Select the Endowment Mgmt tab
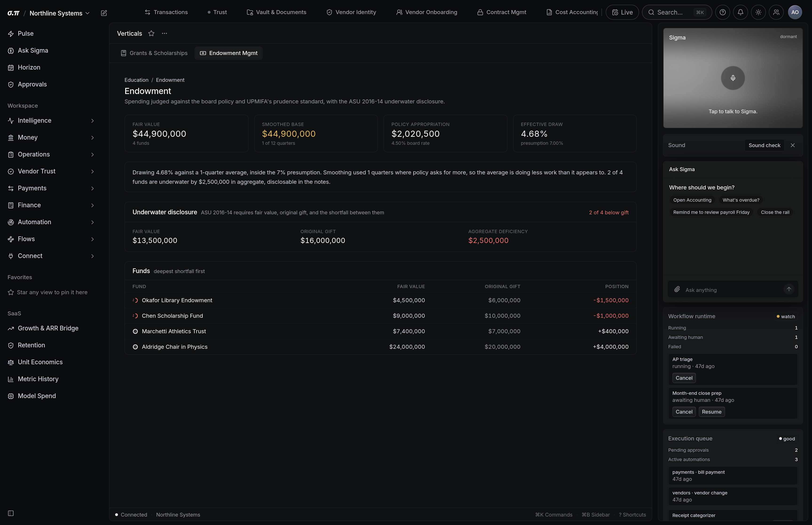Screen dimensions: 812x525 tap(229, 53)
